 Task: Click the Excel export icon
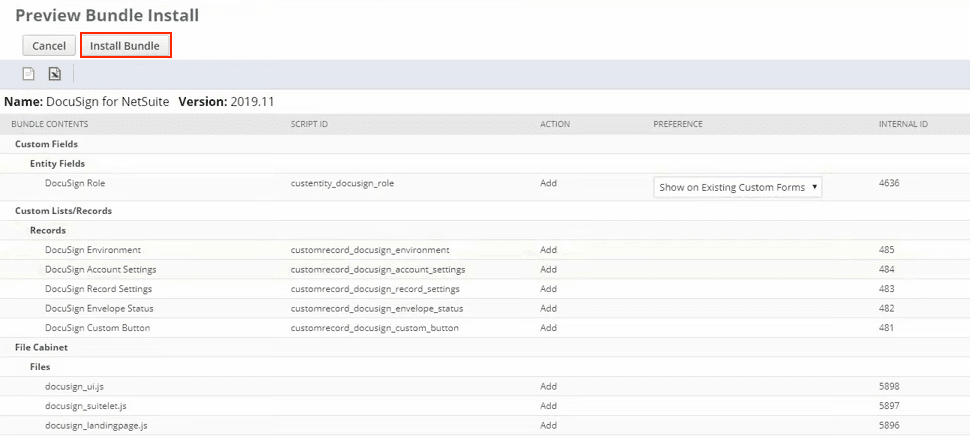pyautogui.click(x=54, y=74)
